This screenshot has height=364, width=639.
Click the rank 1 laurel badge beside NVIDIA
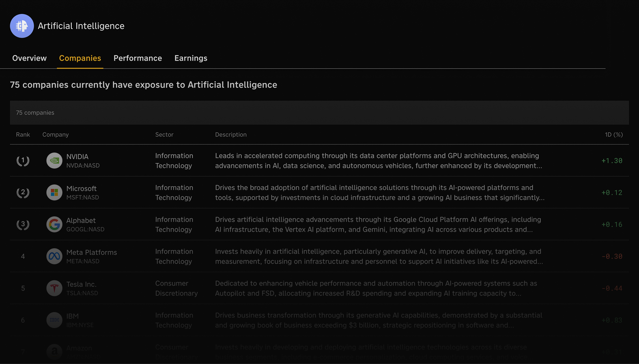pos(23,160)
